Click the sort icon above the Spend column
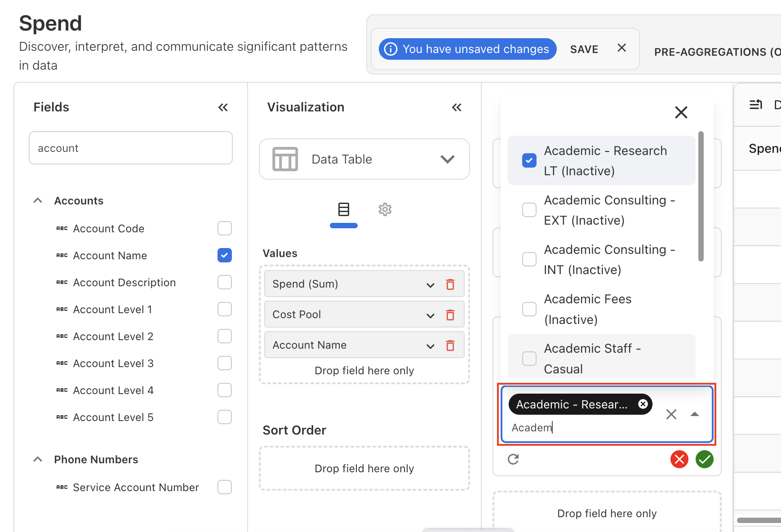Viewport: 781px width, 532px height. coord(756,104)
